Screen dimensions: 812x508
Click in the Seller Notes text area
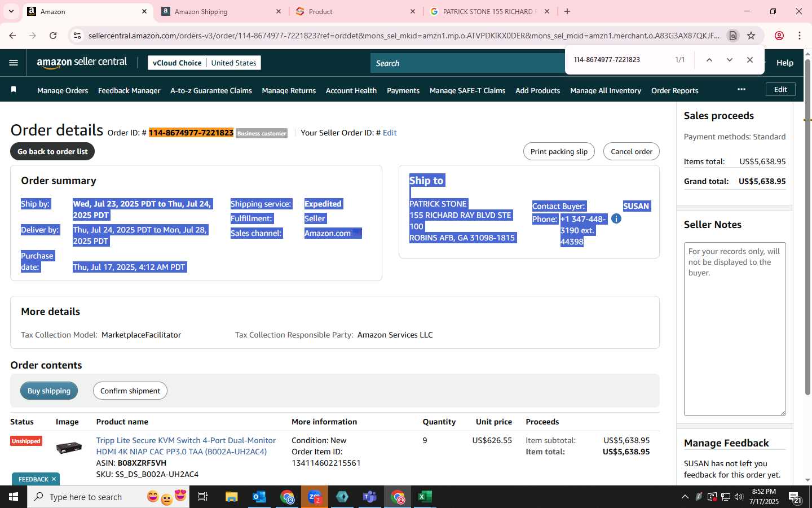point(735,329)
